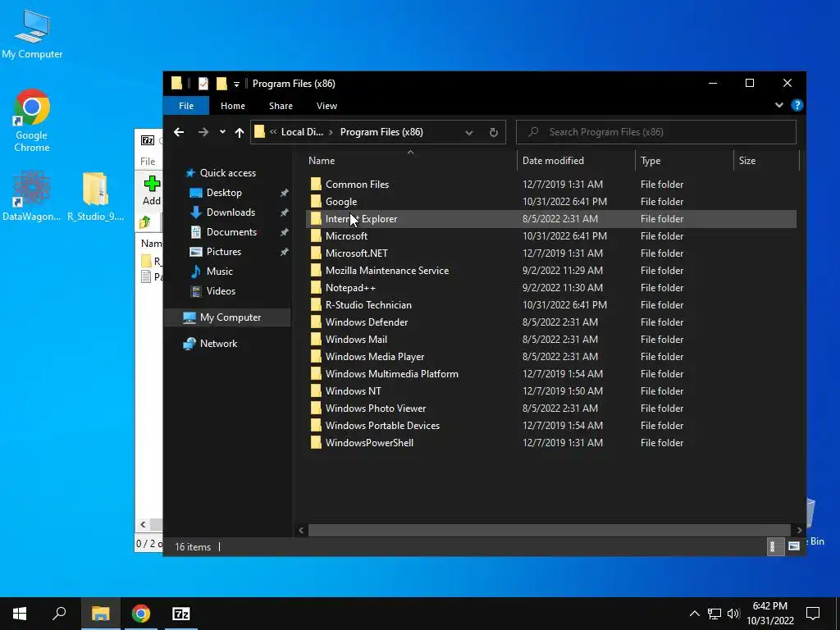Open File menu in 7-Zip window
The image size is (840, 630).
(x=148, y=162)
